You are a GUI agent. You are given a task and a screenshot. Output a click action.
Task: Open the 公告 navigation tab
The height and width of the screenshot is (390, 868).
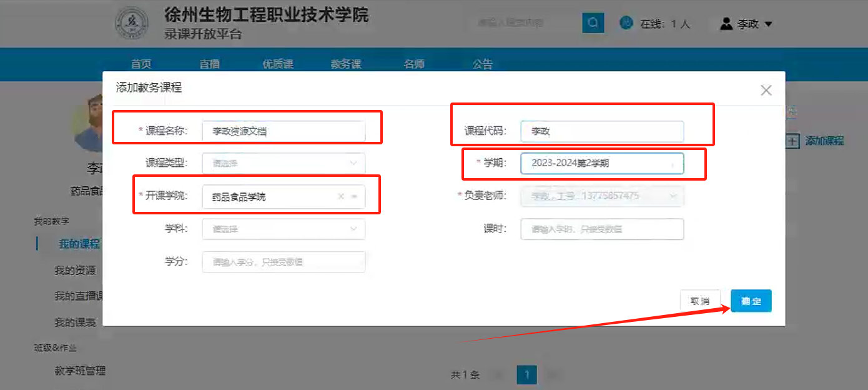point(482,64)
